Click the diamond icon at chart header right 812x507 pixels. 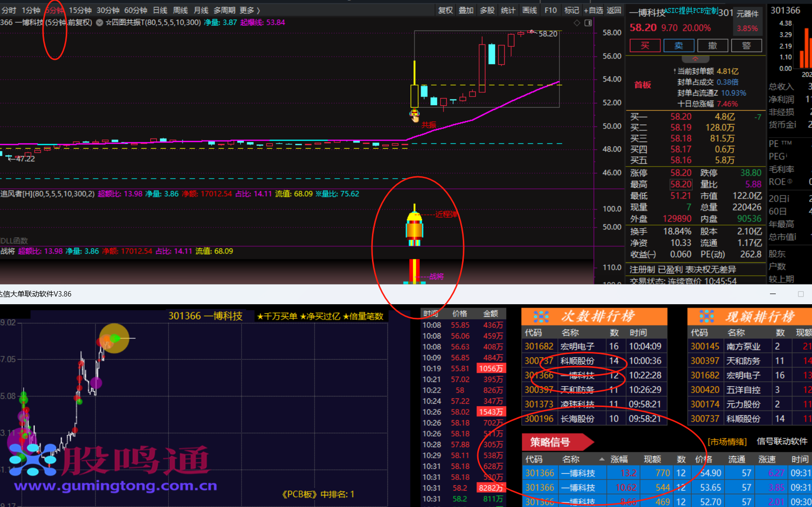tap(577, 23)
